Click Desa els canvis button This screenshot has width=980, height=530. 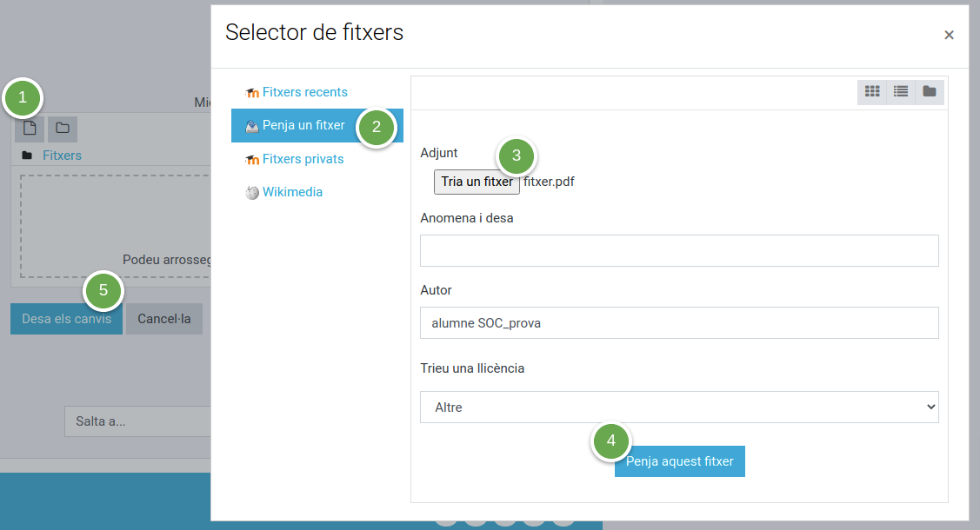coord(66,319)
